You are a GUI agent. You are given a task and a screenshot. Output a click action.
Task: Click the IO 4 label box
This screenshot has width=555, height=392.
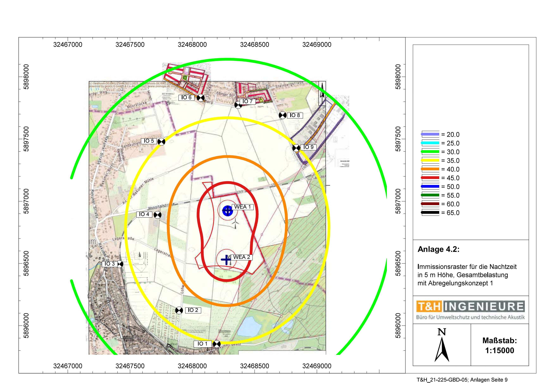click(x=144, y=214)
